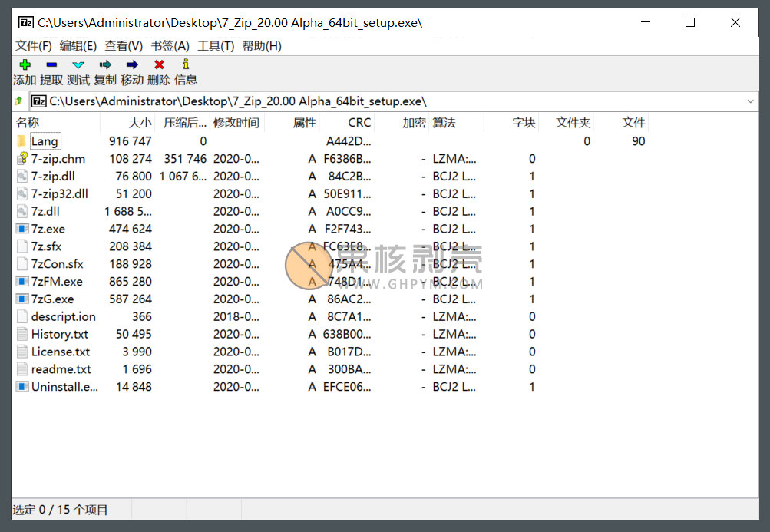The image size is (770, 532).
Task: Click the Extract (提取) minus icon
Action: point(51,64)
